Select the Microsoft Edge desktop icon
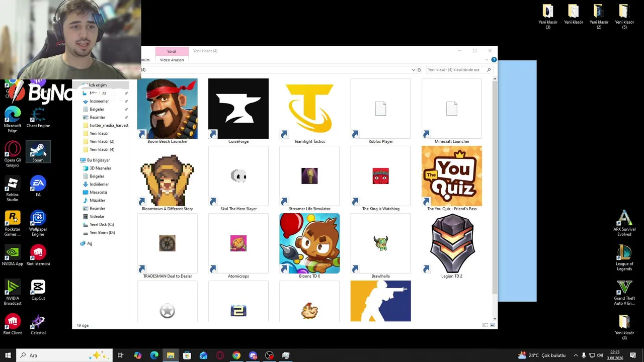The height and width of the screenshot is (362, 644). 13,120
